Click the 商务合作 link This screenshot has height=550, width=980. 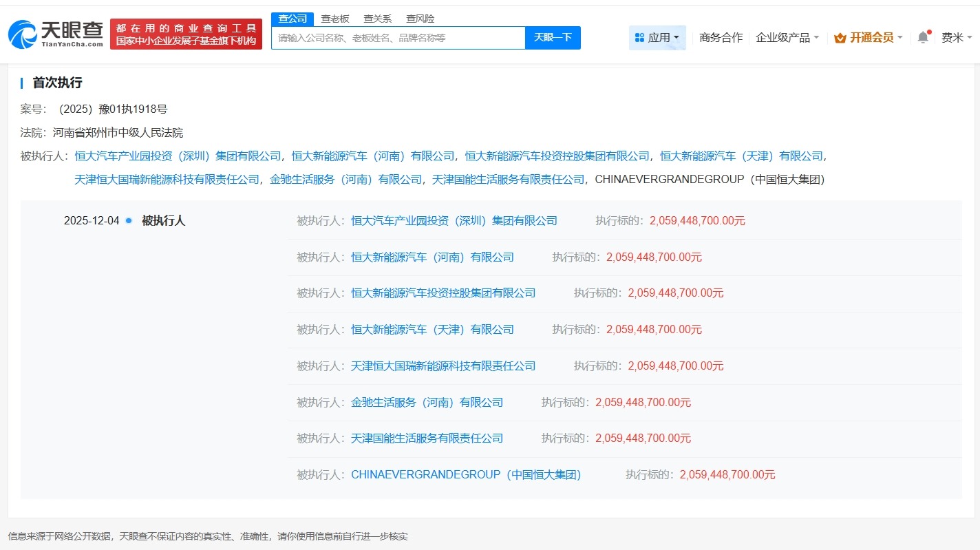click(720, 37)
